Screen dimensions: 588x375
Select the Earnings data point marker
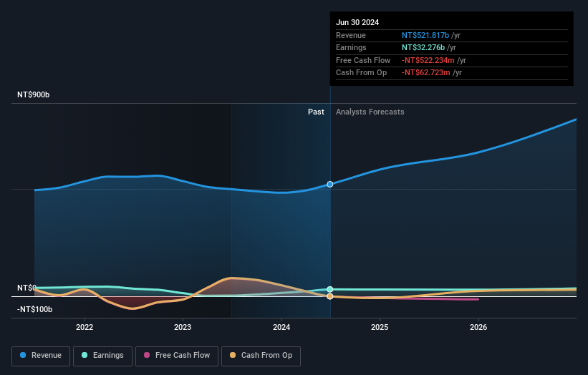(x=330, y=289)
